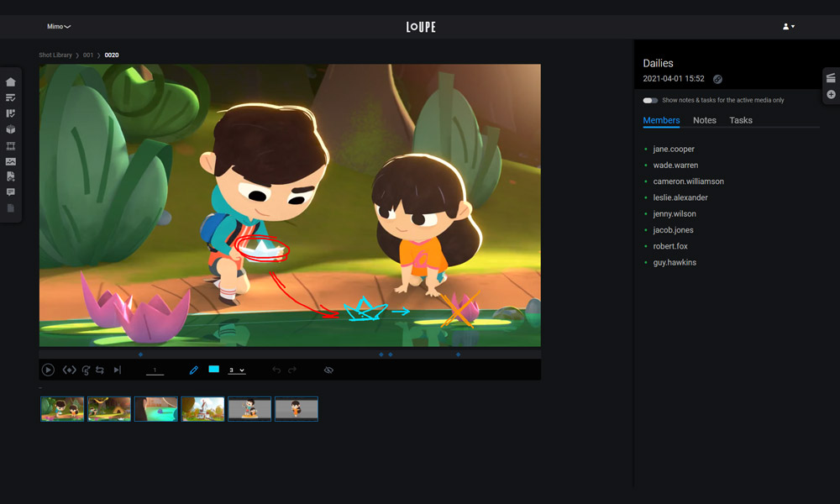This screenshot has width=840, height=504.
Task: Open the film strip icon in sidebar
Action: [x=11, y=145]
